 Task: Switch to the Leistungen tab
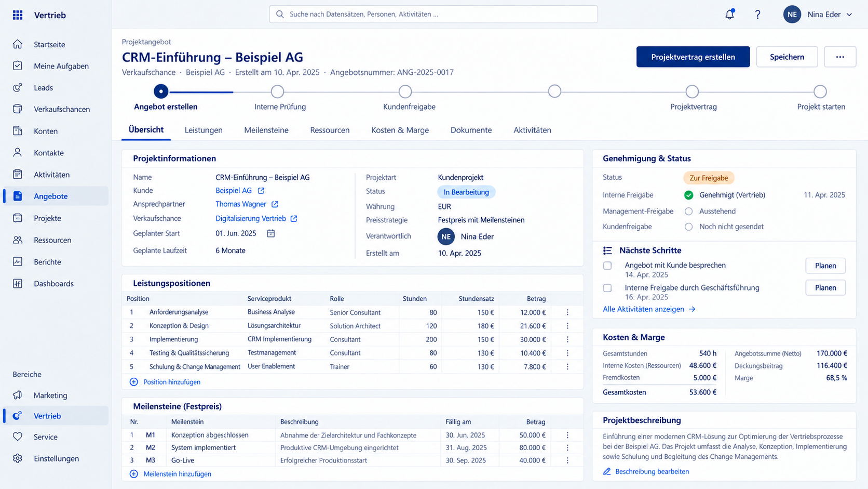[x=204, y=130]
